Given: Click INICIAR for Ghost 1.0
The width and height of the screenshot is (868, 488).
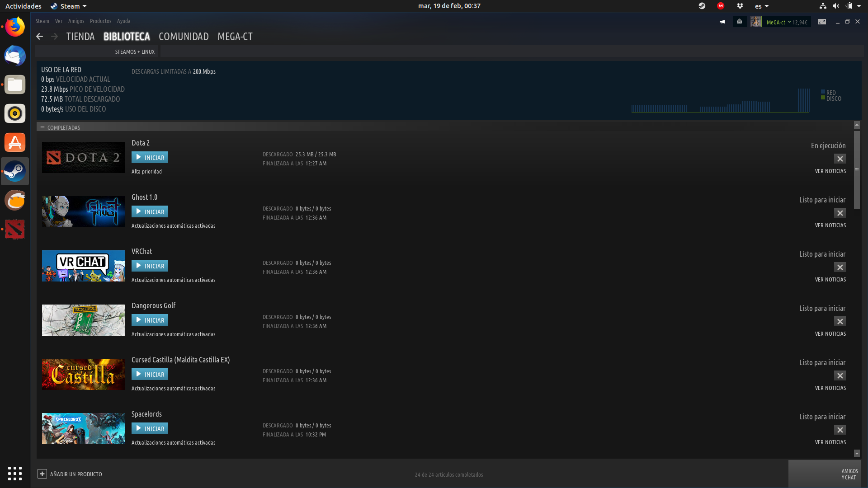Looking at the screenshot, I should pyautogui.click(x=150, y=211).
